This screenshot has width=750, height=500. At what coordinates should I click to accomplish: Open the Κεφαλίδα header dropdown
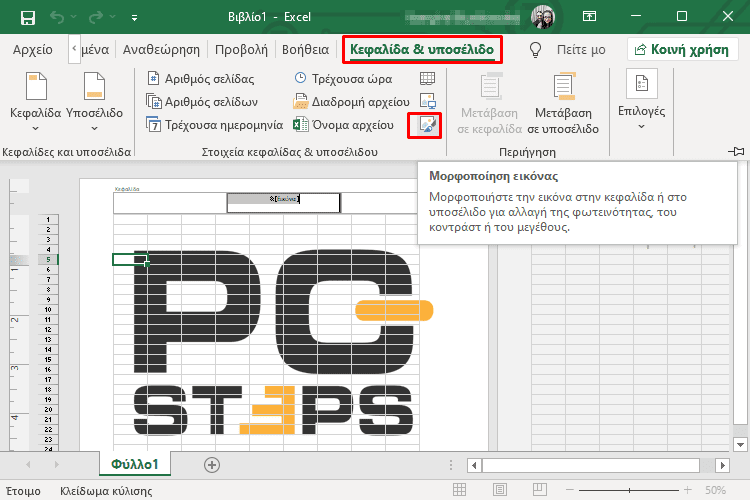35,101
